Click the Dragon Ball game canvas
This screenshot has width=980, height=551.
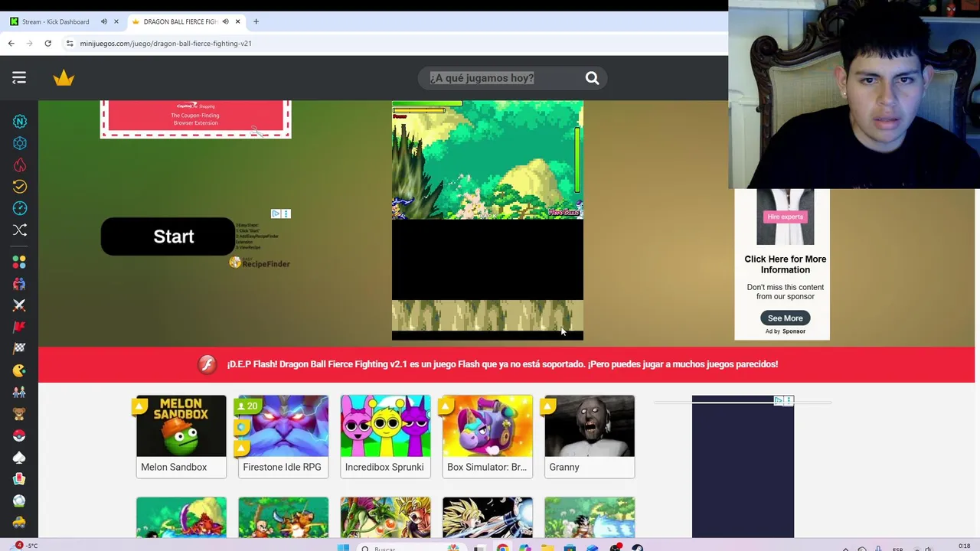pyautogui.click(x=488, y=220)
